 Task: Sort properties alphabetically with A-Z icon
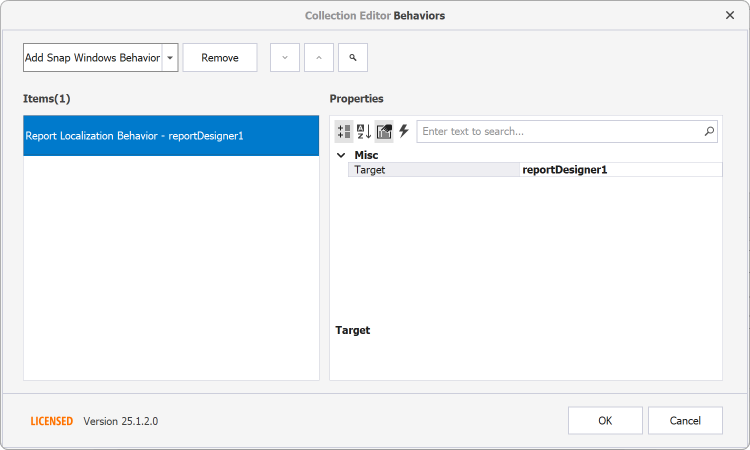tap(364, 131)
